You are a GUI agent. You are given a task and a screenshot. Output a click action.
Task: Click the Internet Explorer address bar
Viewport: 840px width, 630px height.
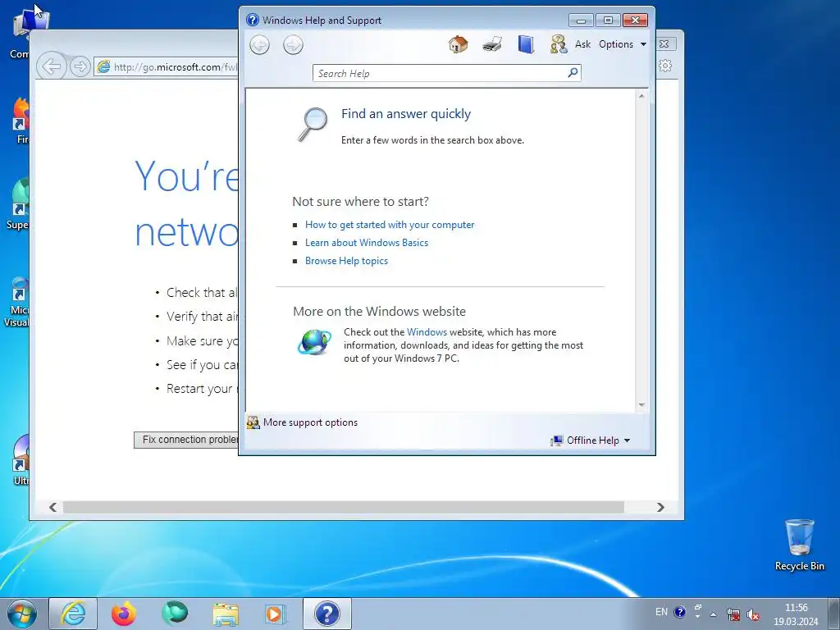pyautogui.click(x=166, y=67)
